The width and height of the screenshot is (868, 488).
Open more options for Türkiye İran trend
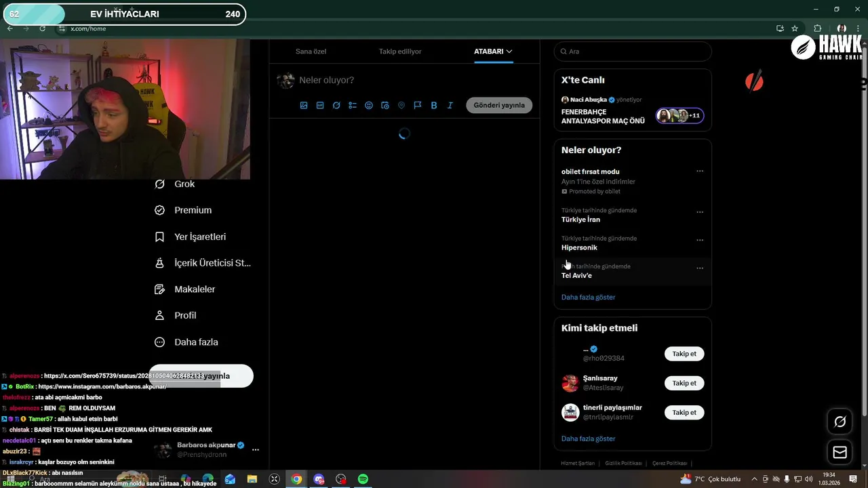[700, 212]
